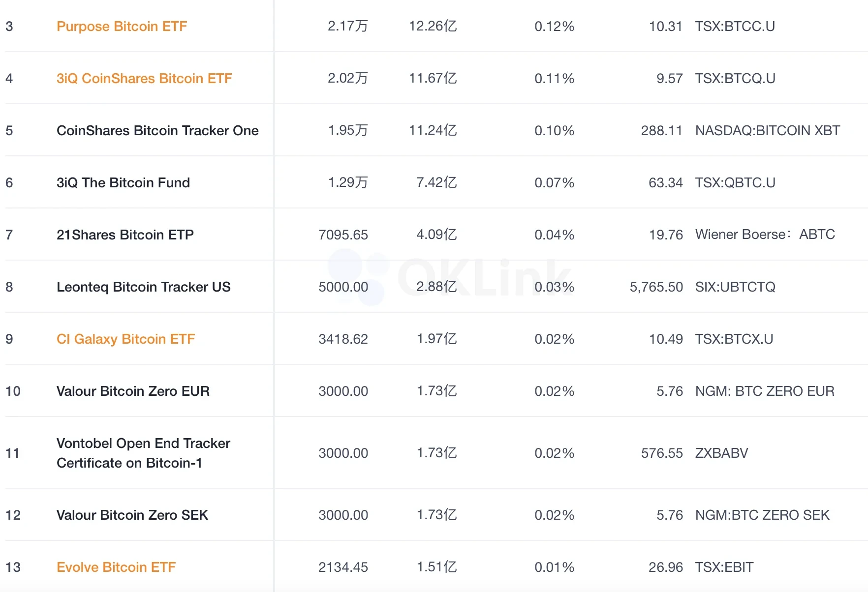Select the CoinShares Bitcoin Tracker One row name
Viewport: 868px width, 592px height.
point(157,131)
